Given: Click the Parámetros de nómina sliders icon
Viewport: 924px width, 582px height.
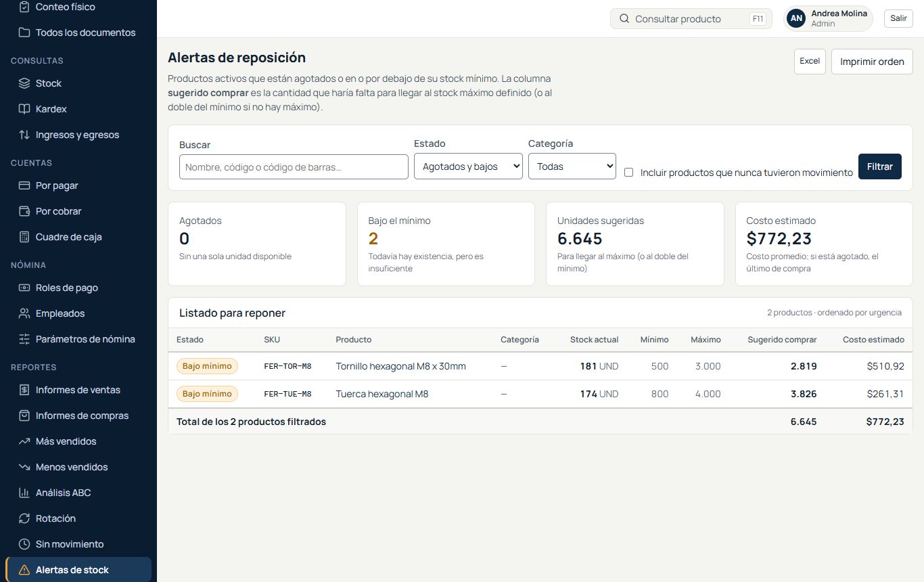Looking at the screenshot, I should point(24,339).
